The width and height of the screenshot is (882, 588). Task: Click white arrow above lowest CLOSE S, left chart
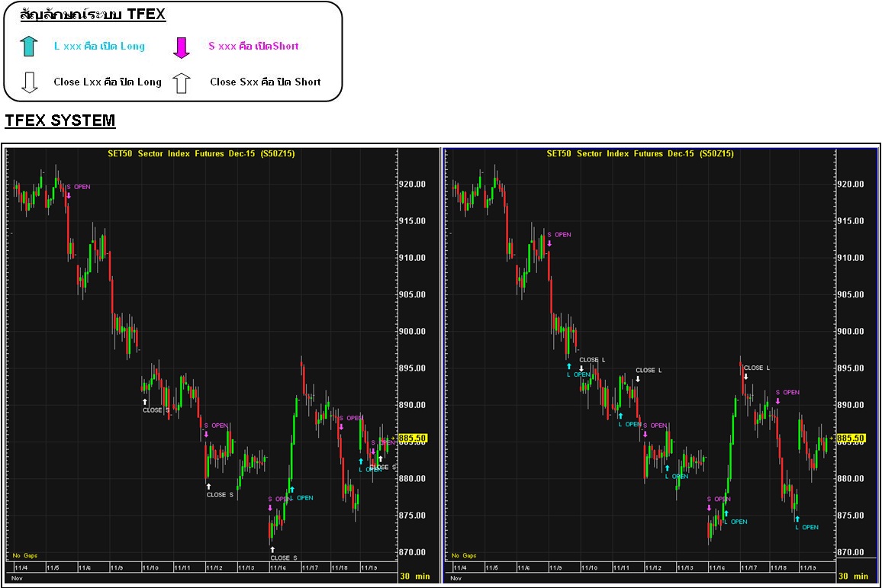point(272,549)
